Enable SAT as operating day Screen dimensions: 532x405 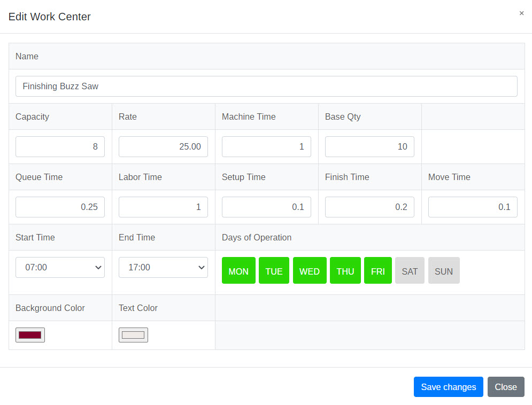click(410, 270)
